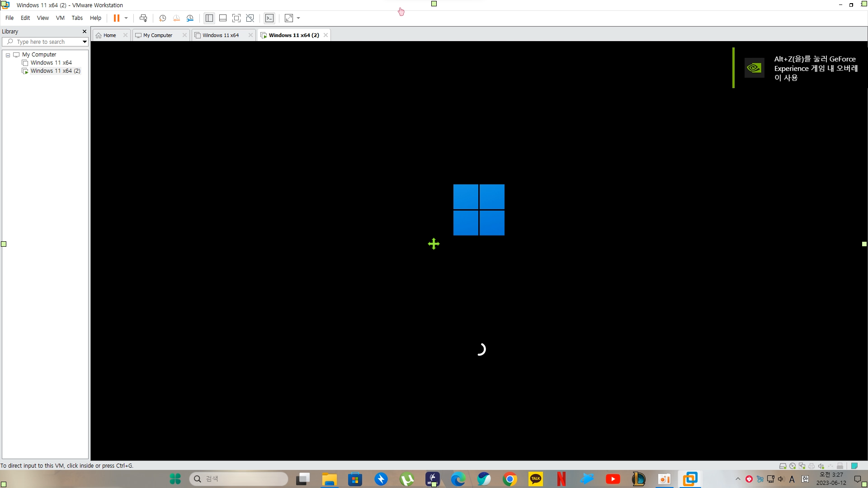Click sound card status icon
Screen dimensions: 868x488
tap(821, 466)
